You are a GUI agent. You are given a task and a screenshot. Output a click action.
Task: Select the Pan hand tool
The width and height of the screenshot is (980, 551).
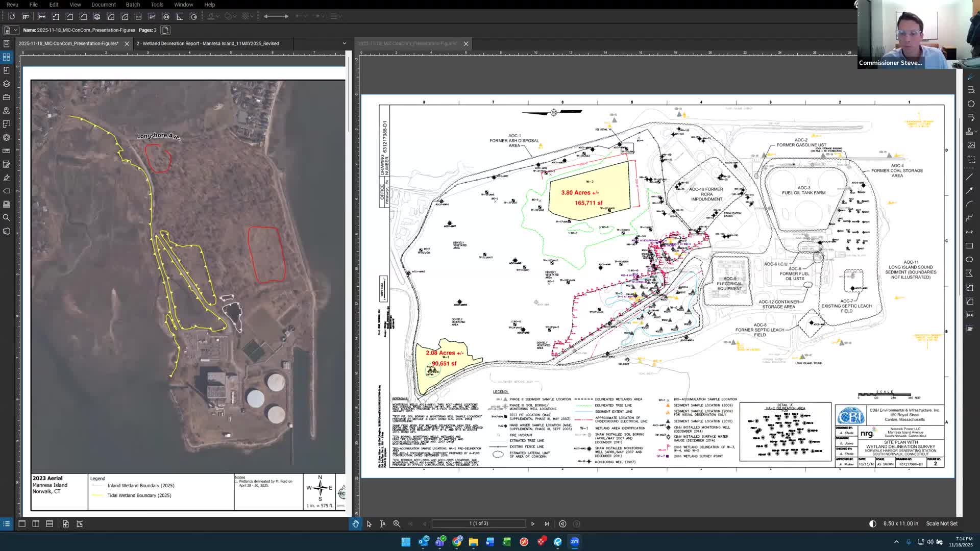pos(355,524)
